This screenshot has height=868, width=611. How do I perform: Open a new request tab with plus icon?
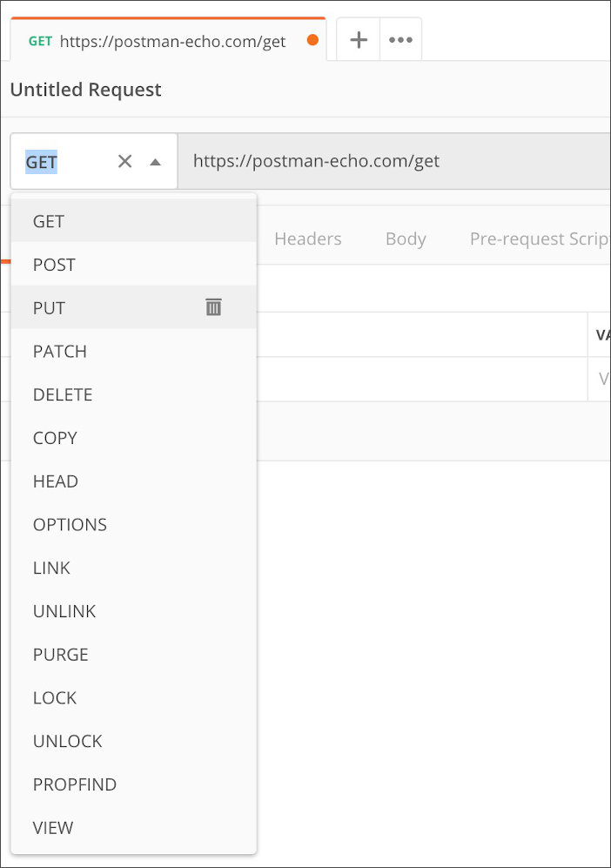click(x=359, y=40)
